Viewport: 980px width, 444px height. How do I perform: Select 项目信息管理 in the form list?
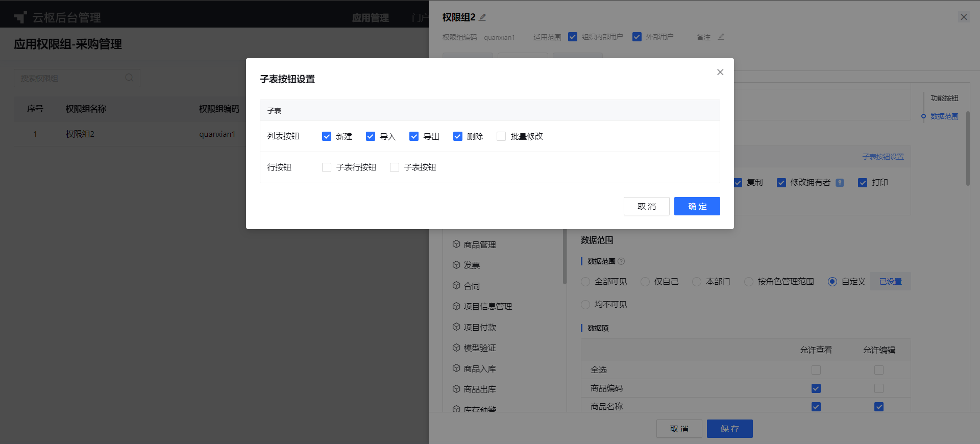point(487,306)
